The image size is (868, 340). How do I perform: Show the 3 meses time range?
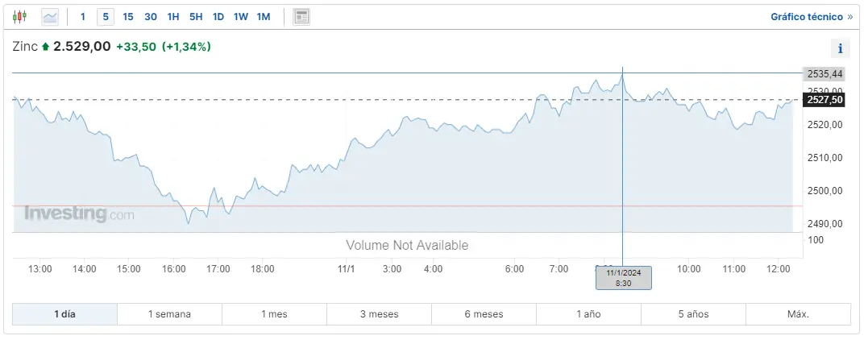[x=379, y=314]
